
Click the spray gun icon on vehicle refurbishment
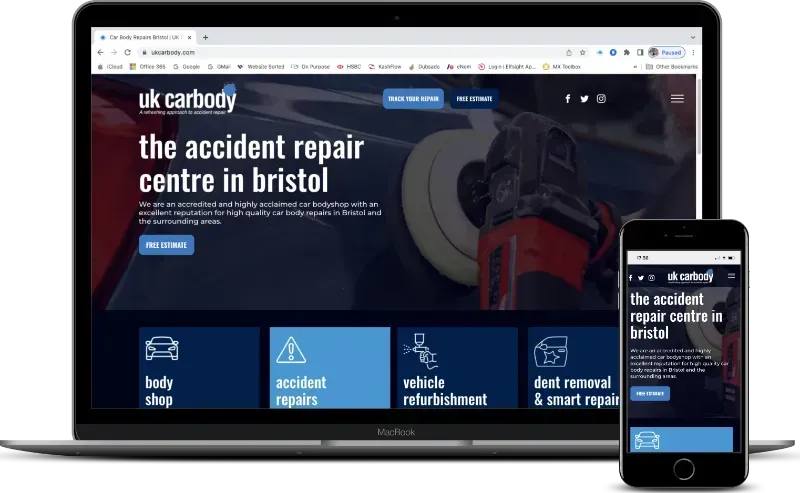[421, 351]
